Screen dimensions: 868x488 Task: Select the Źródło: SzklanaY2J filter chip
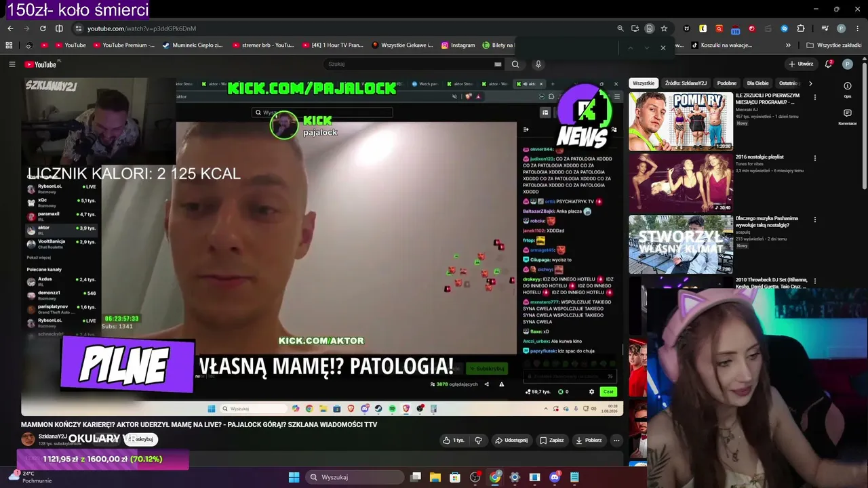[686, 83]
